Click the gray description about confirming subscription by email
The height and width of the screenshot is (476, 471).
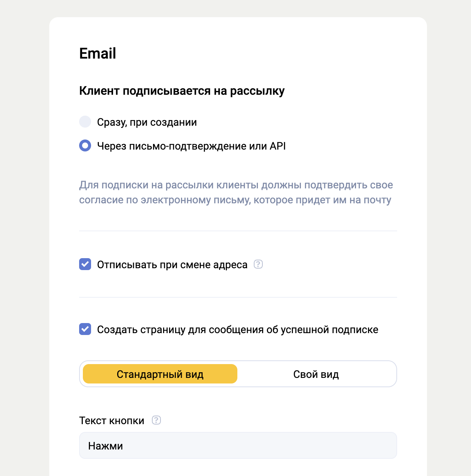235,192
